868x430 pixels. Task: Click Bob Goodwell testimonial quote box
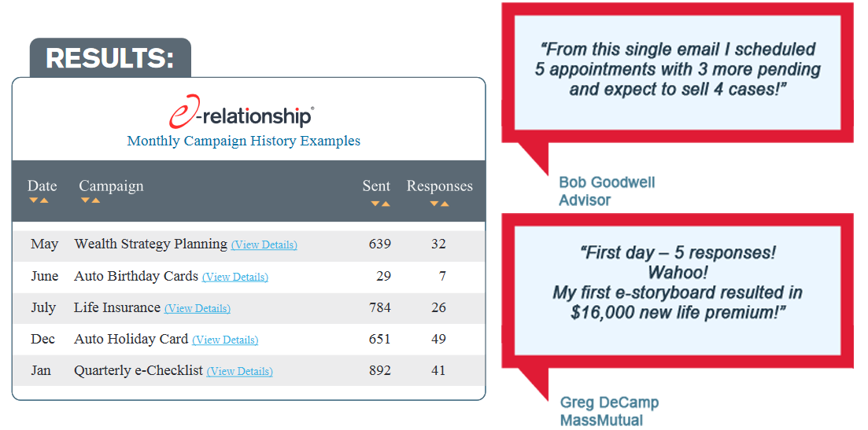coord(678,73)
